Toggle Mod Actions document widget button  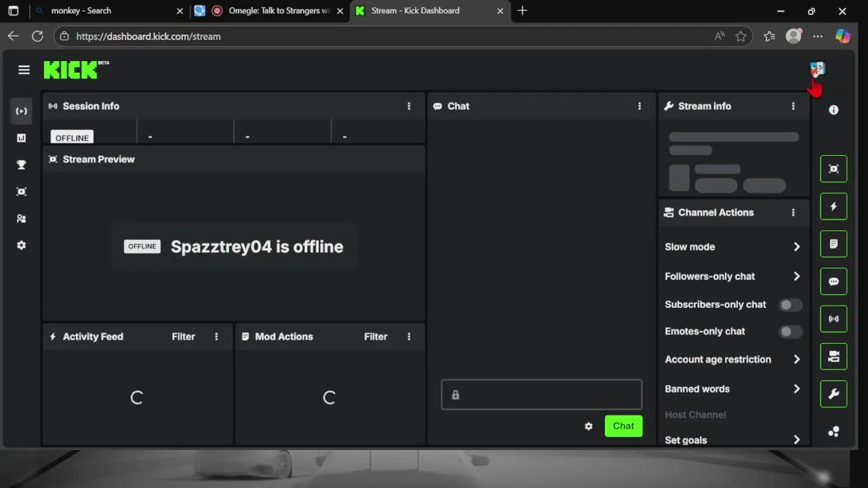point(833,244)
